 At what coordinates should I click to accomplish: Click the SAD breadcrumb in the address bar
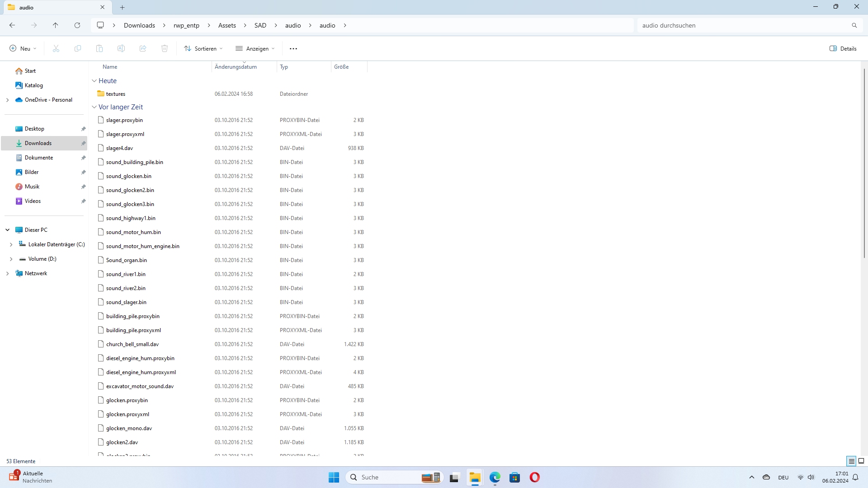click(260, 25)
